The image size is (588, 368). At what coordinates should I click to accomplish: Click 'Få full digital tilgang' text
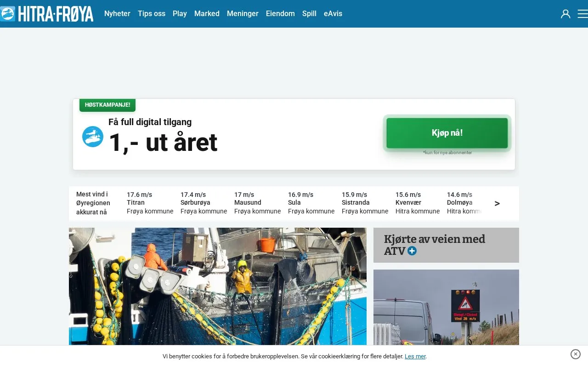click(x=150, y=122)
